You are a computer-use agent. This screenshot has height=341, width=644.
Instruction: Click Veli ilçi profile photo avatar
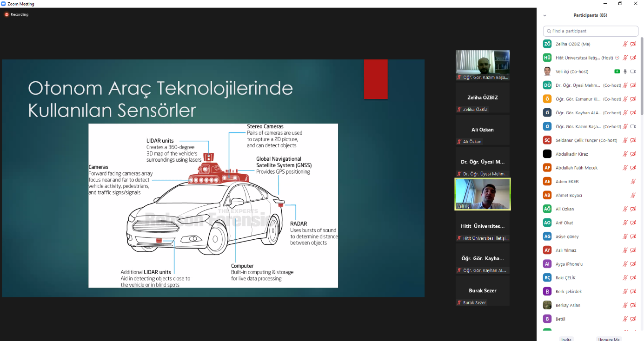[547, 72]
